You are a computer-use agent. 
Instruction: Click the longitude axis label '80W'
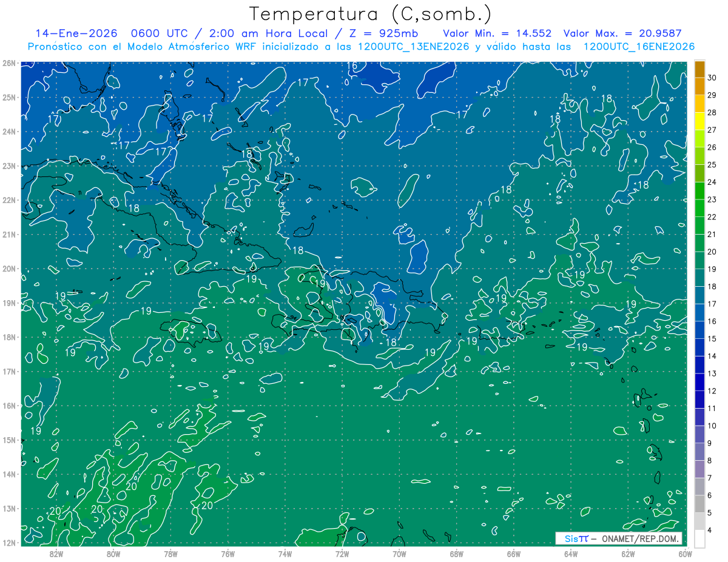113,554
